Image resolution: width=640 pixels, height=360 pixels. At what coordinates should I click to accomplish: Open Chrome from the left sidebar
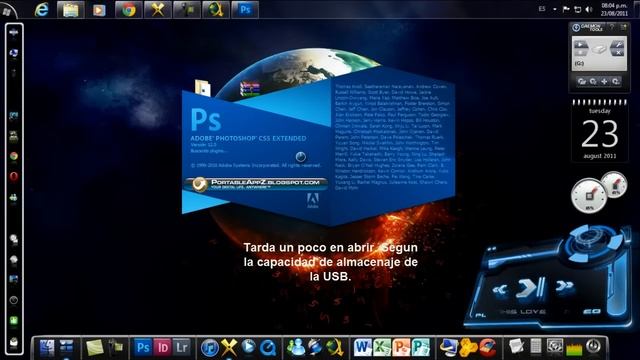[14, 156]
